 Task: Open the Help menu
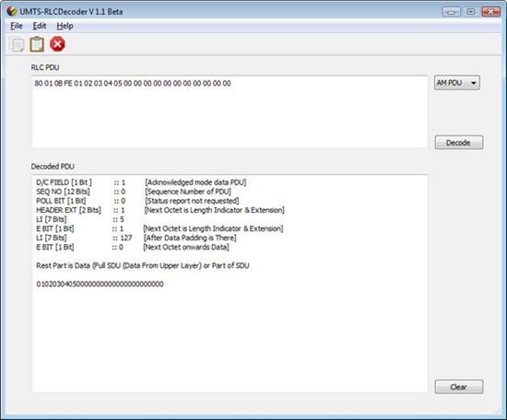65,26
